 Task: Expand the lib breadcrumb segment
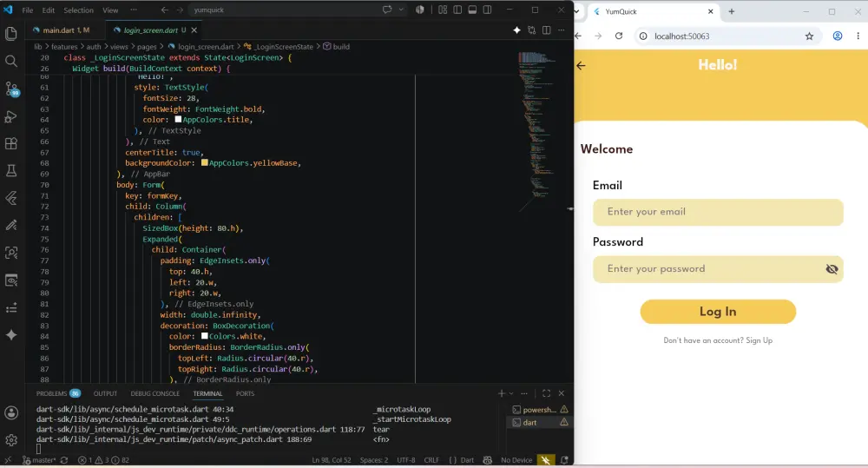[37, 47]
